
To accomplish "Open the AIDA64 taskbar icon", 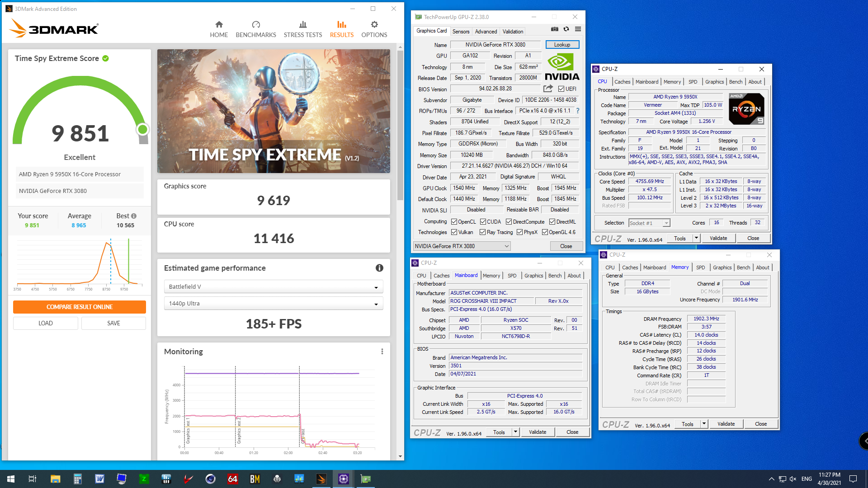I will (232, 479).
